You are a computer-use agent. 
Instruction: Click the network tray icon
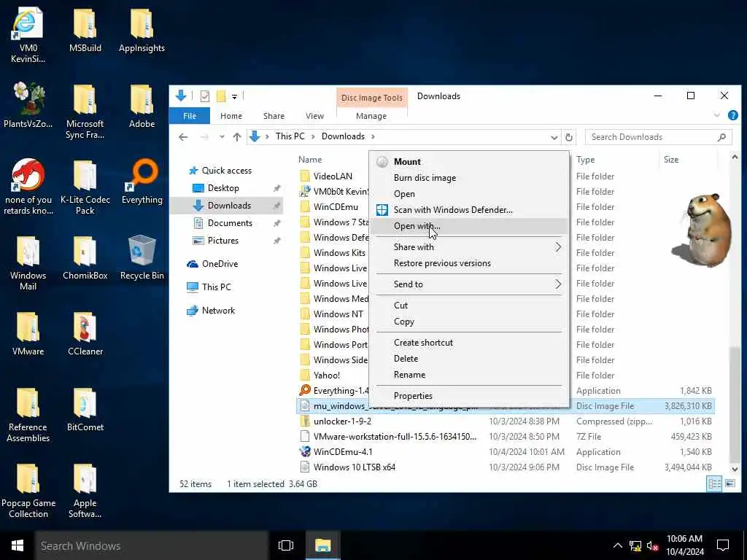635,545
